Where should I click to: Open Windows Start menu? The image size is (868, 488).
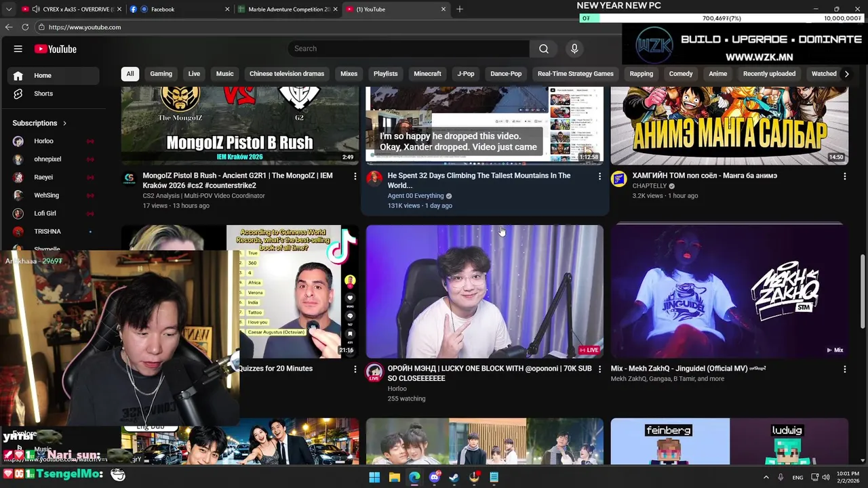pyautogui.click(x=374, y=477)
